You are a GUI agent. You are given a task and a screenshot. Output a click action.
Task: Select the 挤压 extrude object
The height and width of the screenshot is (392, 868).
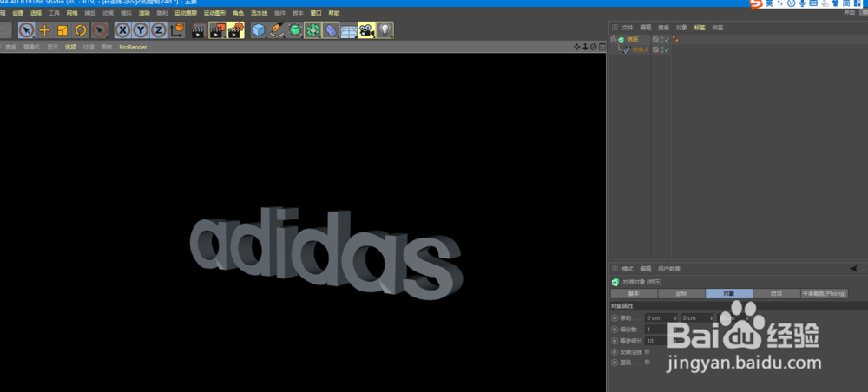click(x=632, y=40)
